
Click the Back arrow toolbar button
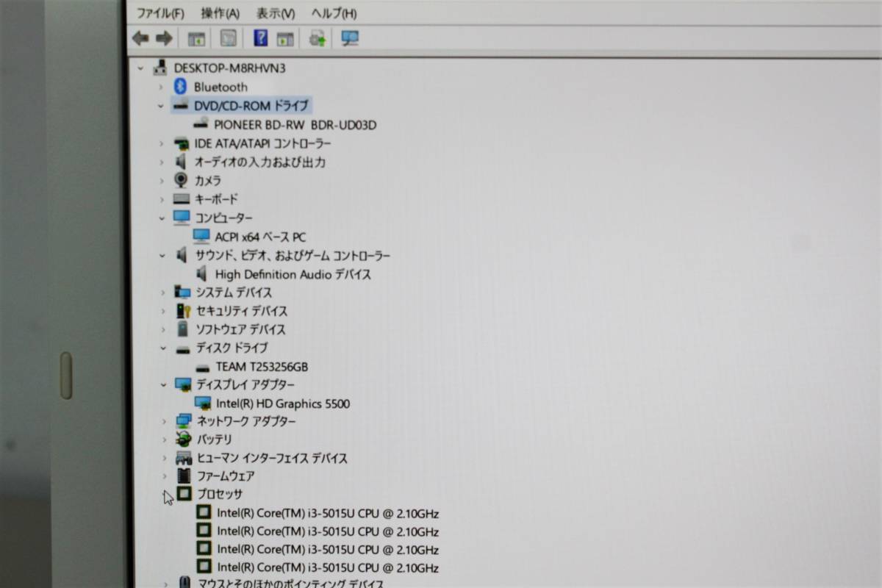coord(140,38)
